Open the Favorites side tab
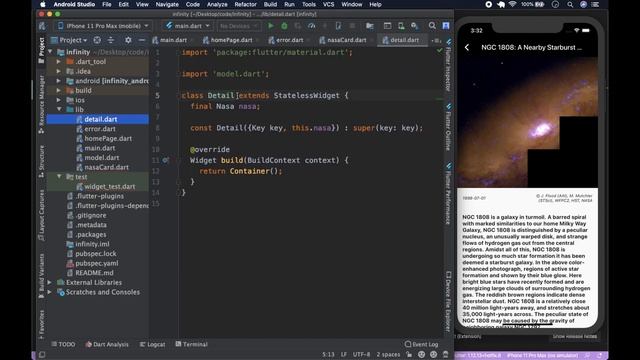The height and width of the screenshot is (360, 640). tap(41, 324)
